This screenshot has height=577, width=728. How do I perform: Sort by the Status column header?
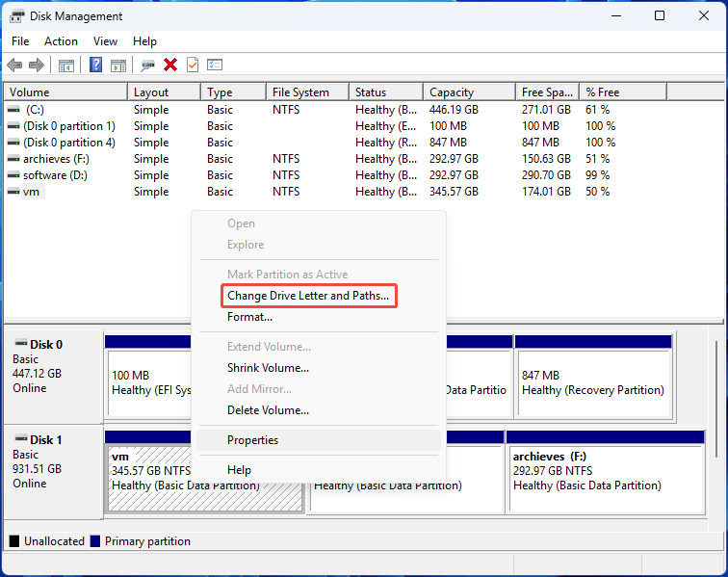[x=386, y=92]
